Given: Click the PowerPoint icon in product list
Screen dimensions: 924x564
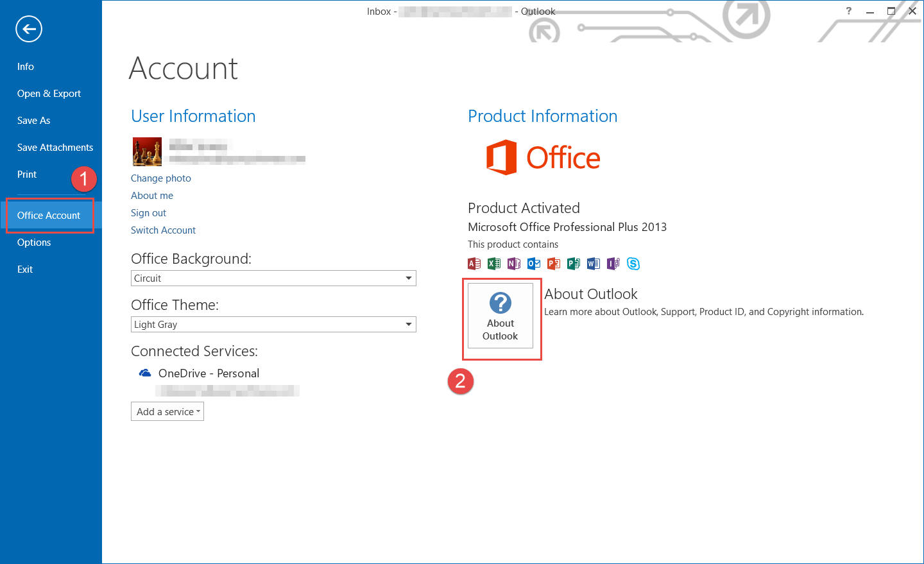Looking at the screenshot, I should [x=554, y=264].
